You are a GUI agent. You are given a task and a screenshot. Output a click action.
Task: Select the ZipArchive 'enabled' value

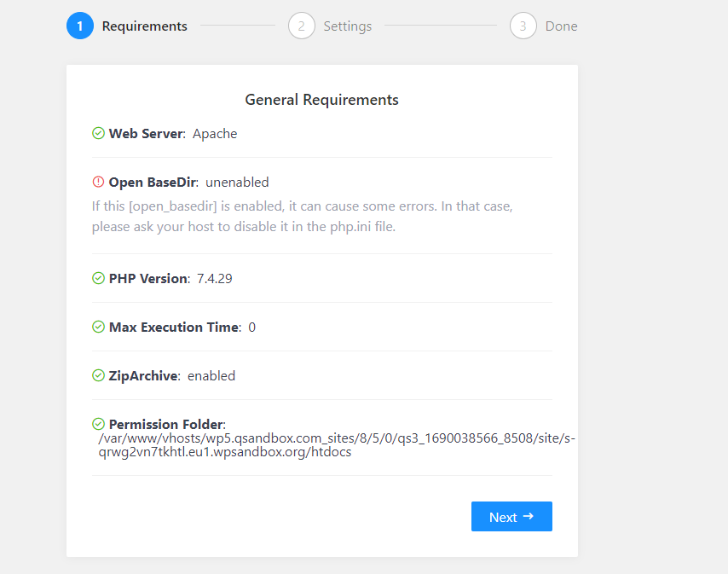211,375
